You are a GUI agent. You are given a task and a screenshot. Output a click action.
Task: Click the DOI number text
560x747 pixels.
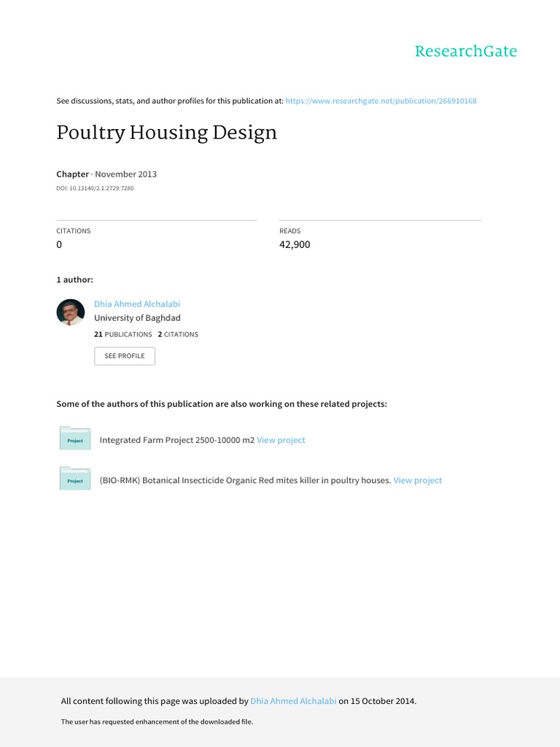click(x=95, y=188)
